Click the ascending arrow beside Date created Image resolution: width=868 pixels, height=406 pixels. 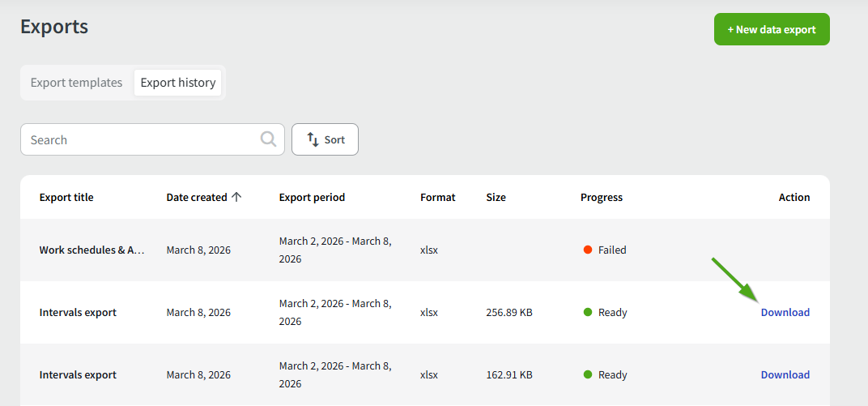click(x=236, y=197)
